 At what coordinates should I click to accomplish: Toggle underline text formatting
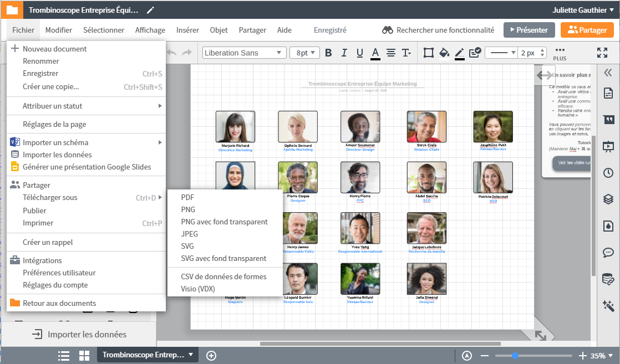[x=359, y=53]
